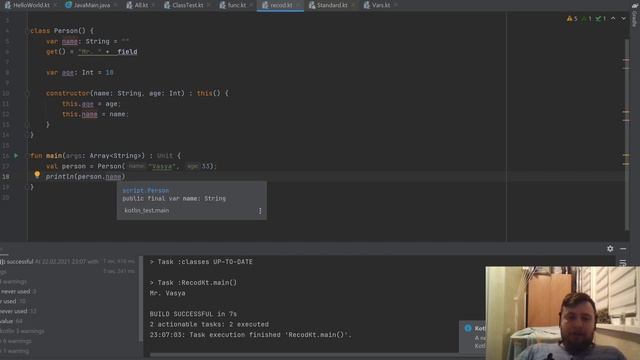640x360 pixels.
Task: Jump to previous highlighted problem arrow
Action: tap(613, 18)
